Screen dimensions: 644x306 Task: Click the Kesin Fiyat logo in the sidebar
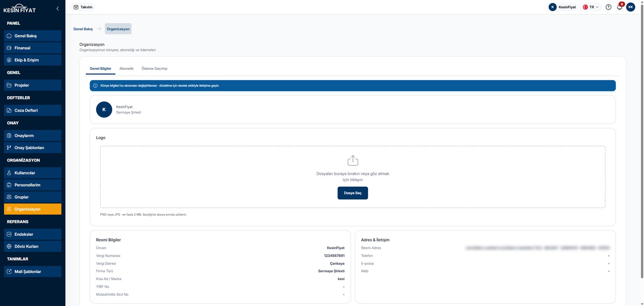(x=19, y=8)
